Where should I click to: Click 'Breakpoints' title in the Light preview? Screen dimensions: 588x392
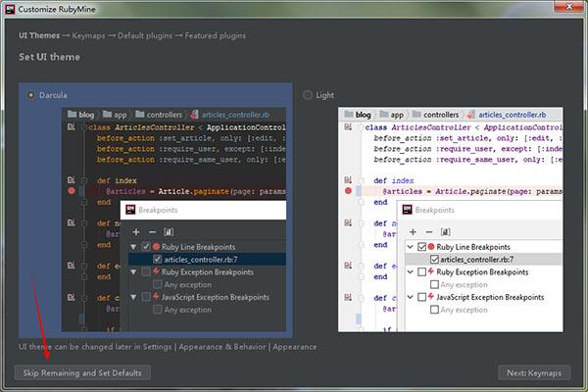tap(434, 210)
